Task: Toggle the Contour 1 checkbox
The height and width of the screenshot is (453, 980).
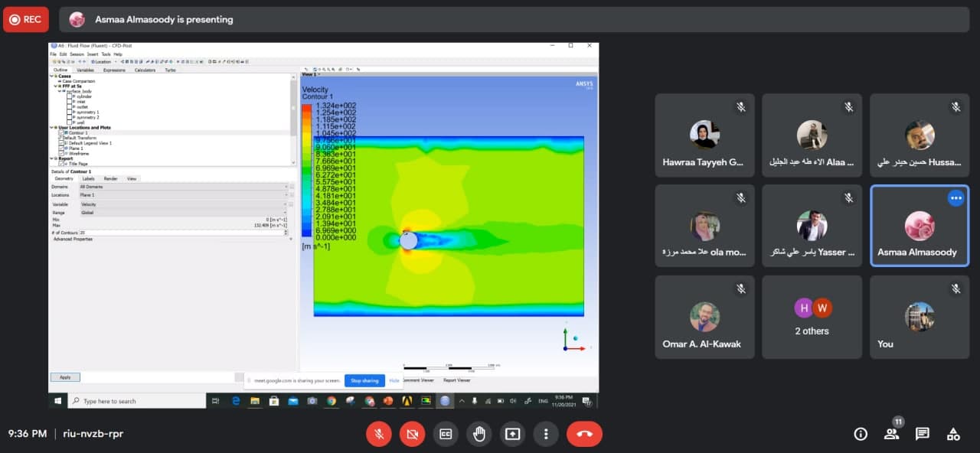Action: [61, 133]
